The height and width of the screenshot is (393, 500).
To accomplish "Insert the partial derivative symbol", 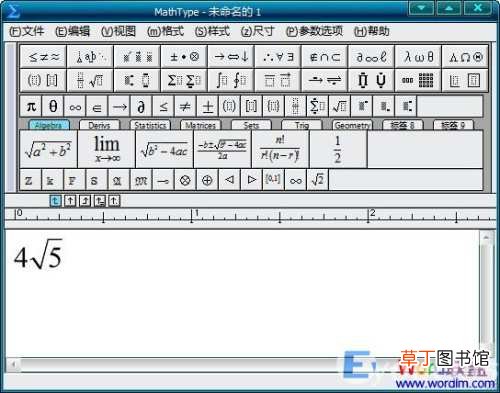I will click(x=141, y=107).
